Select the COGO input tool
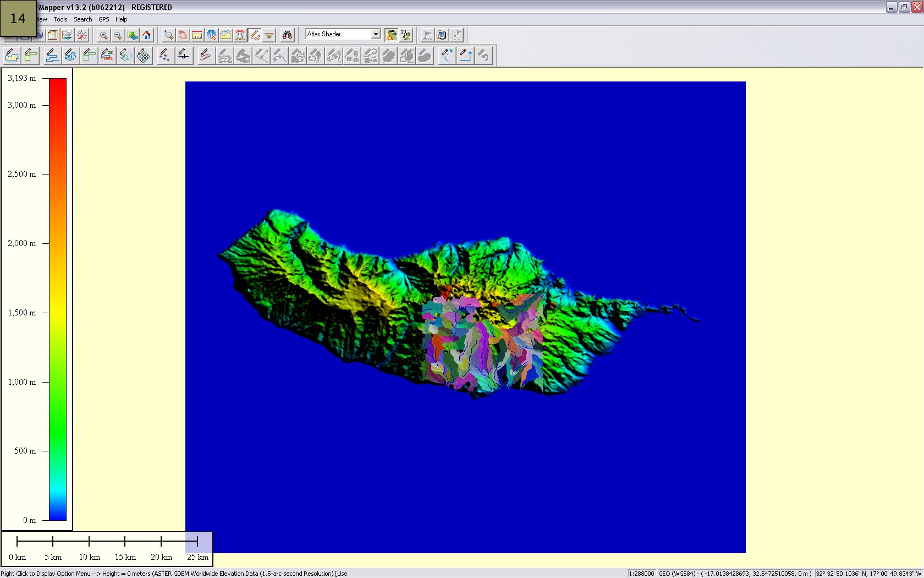924x578 pixels. tap(107, 56)
